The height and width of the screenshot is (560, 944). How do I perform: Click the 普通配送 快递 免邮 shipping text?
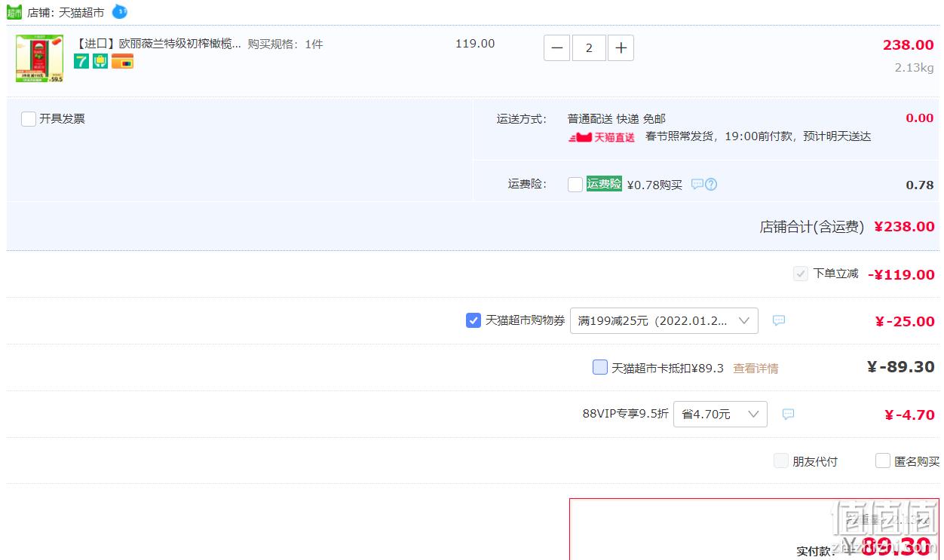coord(617,119)
